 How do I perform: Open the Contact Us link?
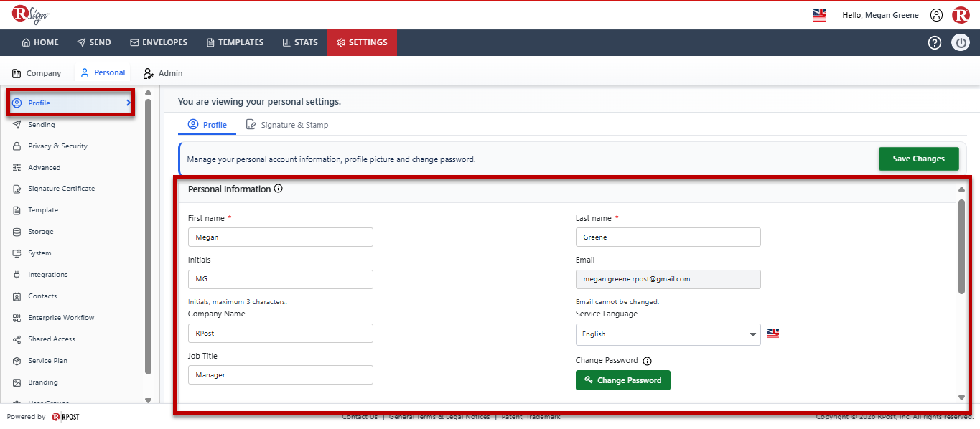point(360,417)
